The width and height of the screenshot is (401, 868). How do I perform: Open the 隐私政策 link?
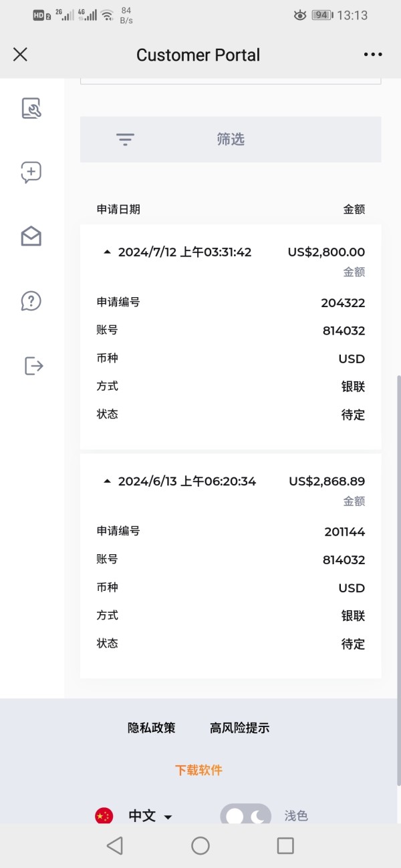(x=152, y=728)
